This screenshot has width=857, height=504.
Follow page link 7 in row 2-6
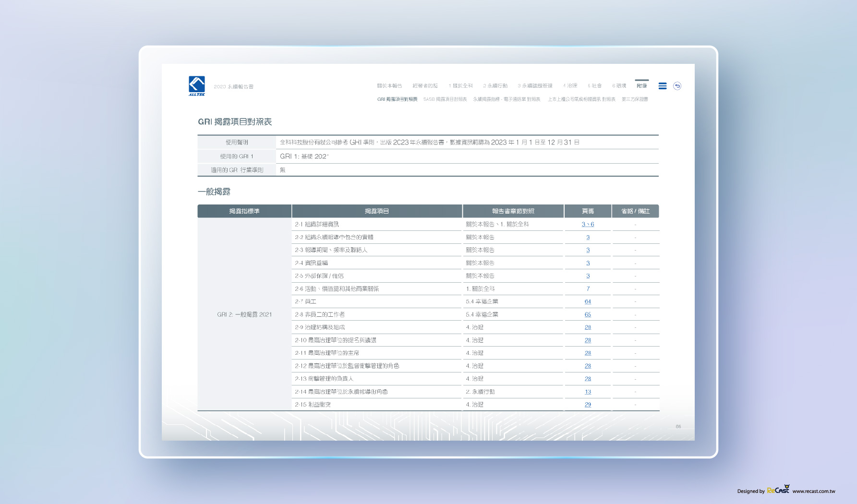click(588, 289)
